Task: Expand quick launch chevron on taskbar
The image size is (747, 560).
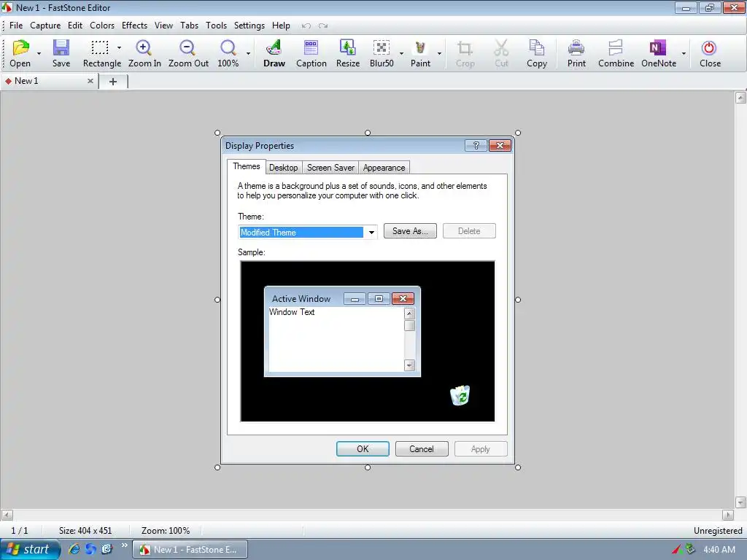Action: click(124, 545)
